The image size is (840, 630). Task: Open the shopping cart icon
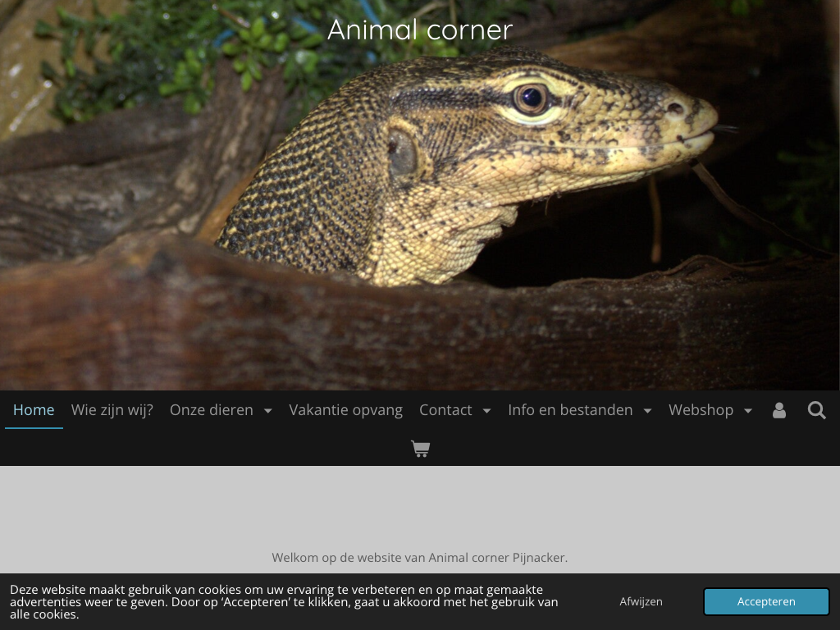click(420, 449)
